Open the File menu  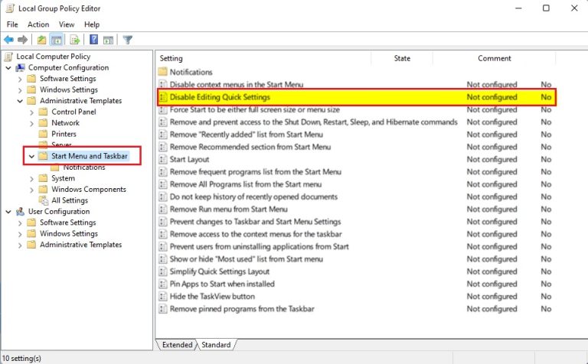pos(12,24)
